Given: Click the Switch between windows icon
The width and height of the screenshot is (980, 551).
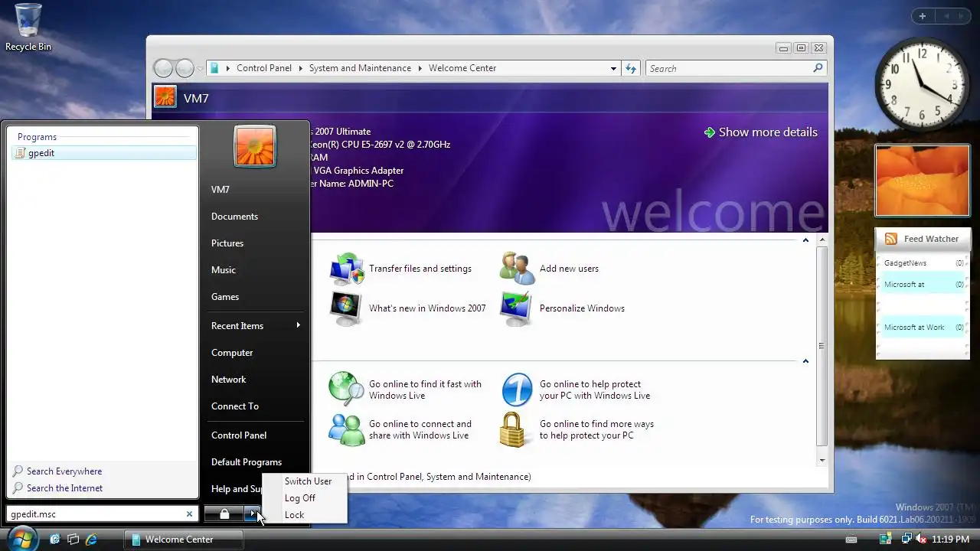Looking at the screenshot, I should click(73, 539).
